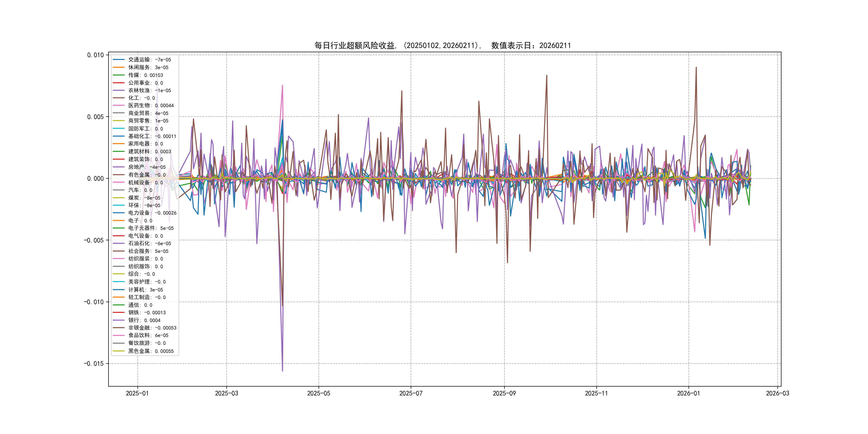Screen dimensions: 868x434
Task: Click the 食品饮料 pink legend swatch
Action: coord(119,335)
